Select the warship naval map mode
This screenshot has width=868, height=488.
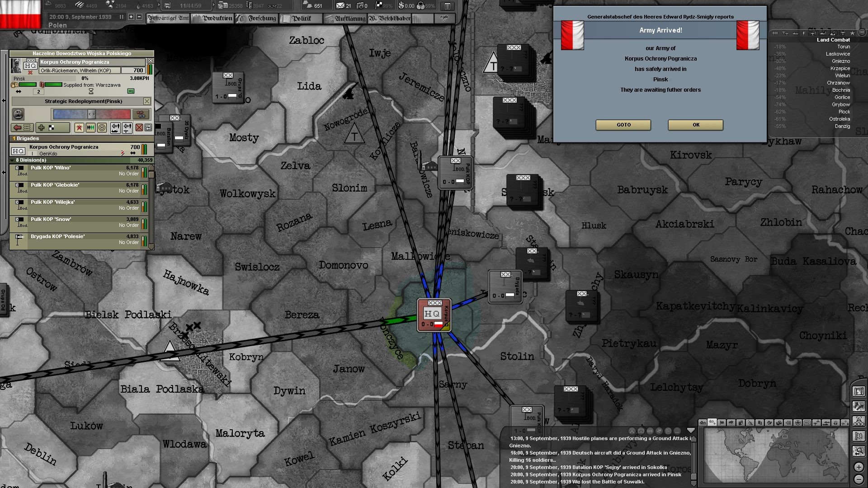click(826, 423)
